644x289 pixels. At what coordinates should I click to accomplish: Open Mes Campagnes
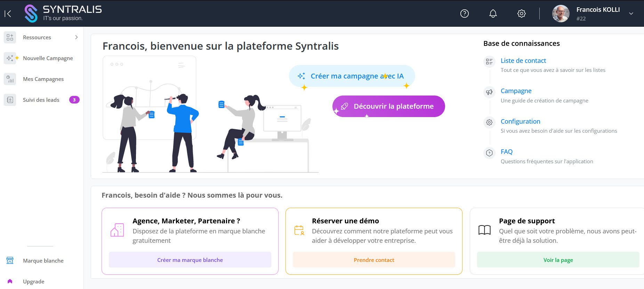[x=43, y=79]
